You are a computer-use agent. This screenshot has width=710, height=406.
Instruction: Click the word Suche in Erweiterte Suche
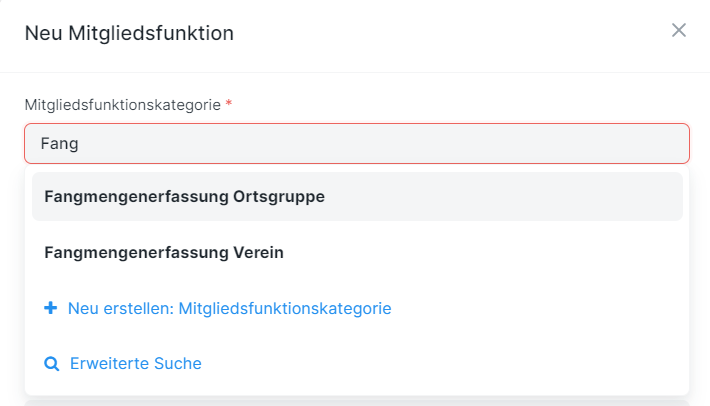point(179,364)
